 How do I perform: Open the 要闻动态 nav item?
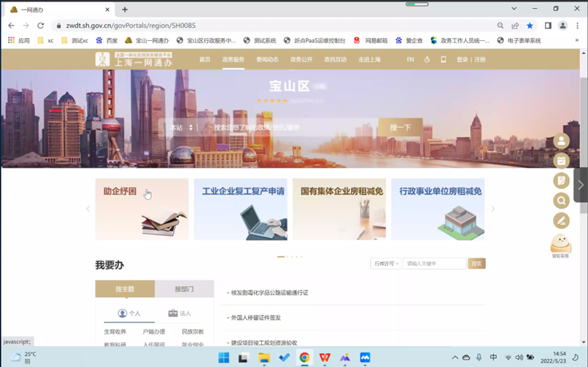[x=268, y=60]
